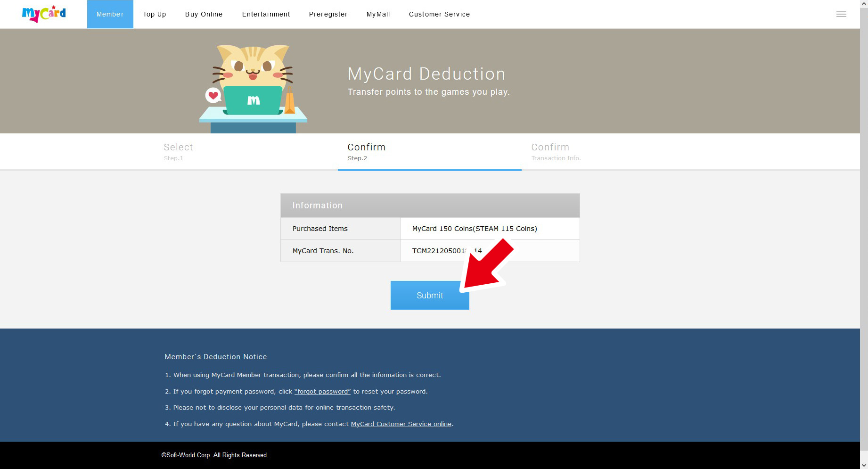The width and height of the screenshot is (868, 469).
Task: Click the cat mascot banner image
Action: pos(253,89)
